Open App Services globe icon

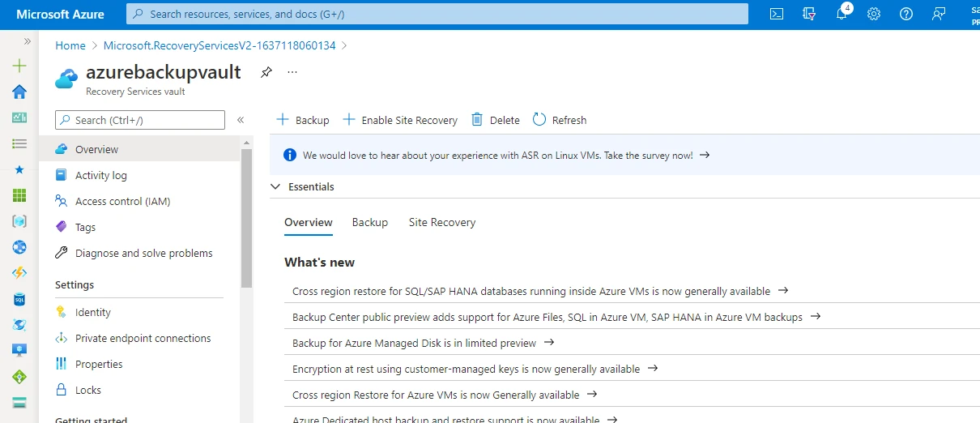(x=19, y=247)
